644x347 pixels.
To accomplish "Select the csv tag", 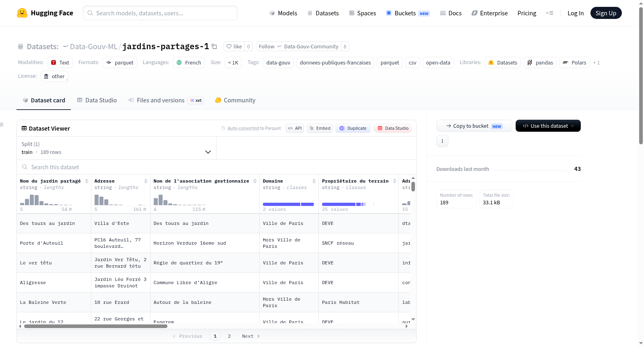I will pyautogui.click(x=413, y=62).
